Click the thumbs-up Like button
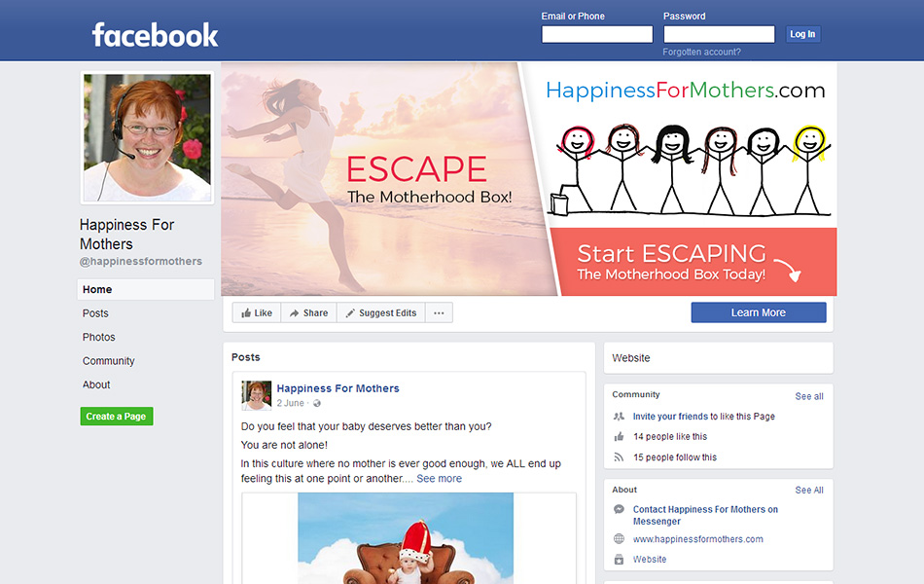 257,312
